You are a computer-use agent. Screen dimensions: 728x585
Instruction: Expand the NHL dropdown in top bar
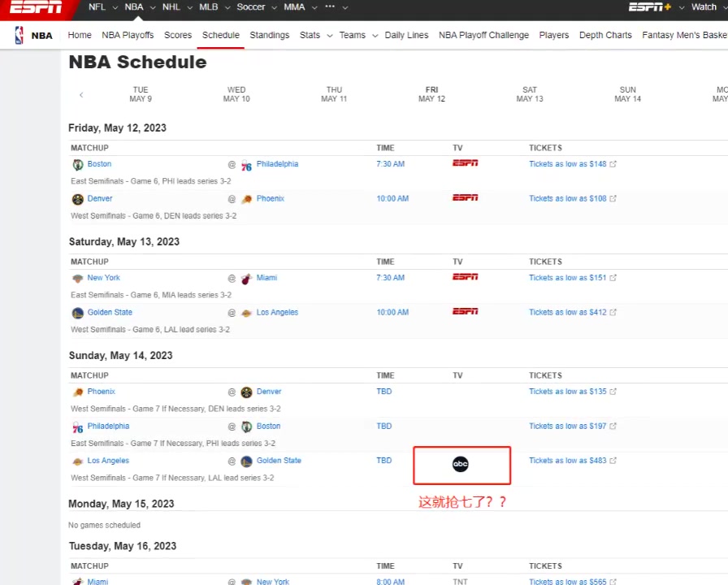coord(189,7)
